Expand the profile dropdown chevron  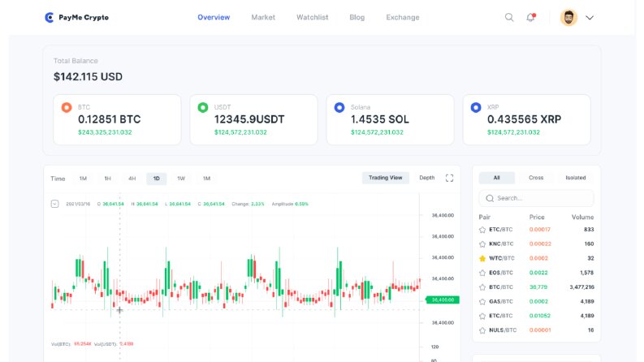[590, 18]
